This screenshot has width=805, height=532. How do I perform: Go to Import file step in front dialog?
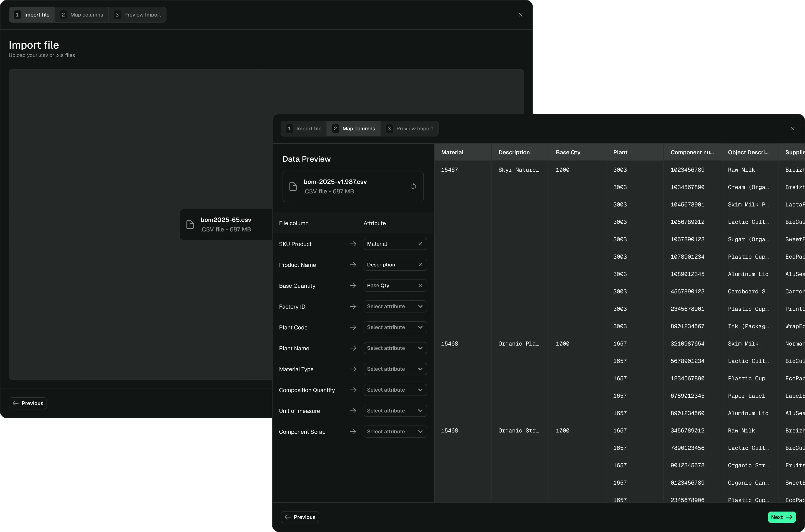tap(304, 129)
